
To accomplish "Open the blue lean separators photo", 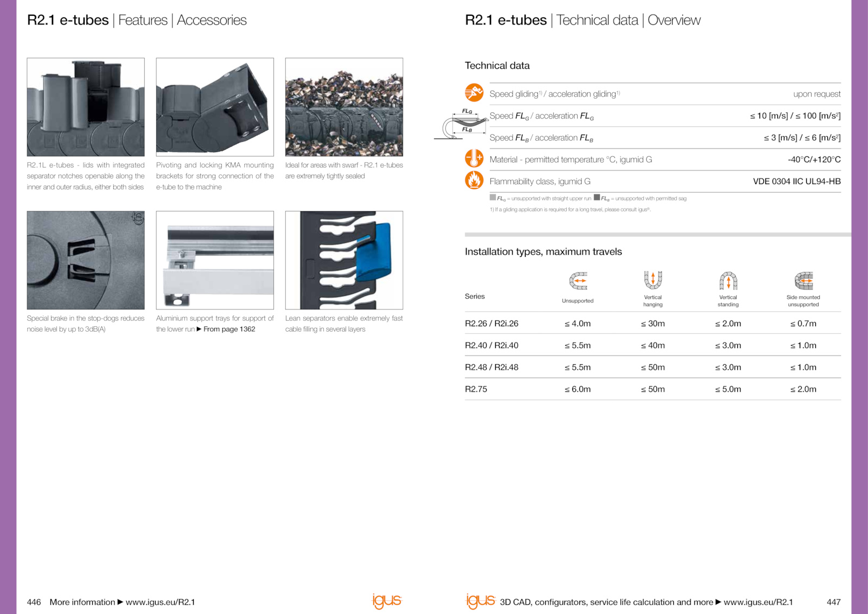I will click(344, 260).
